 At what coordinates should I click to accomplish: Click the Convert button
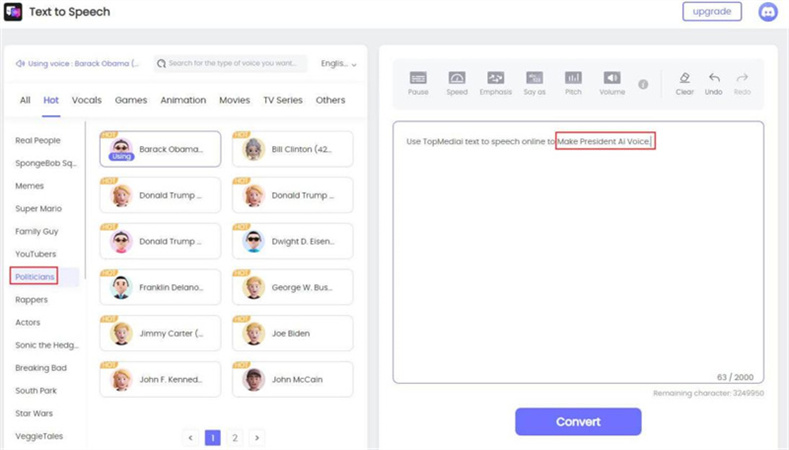(578, 422)
